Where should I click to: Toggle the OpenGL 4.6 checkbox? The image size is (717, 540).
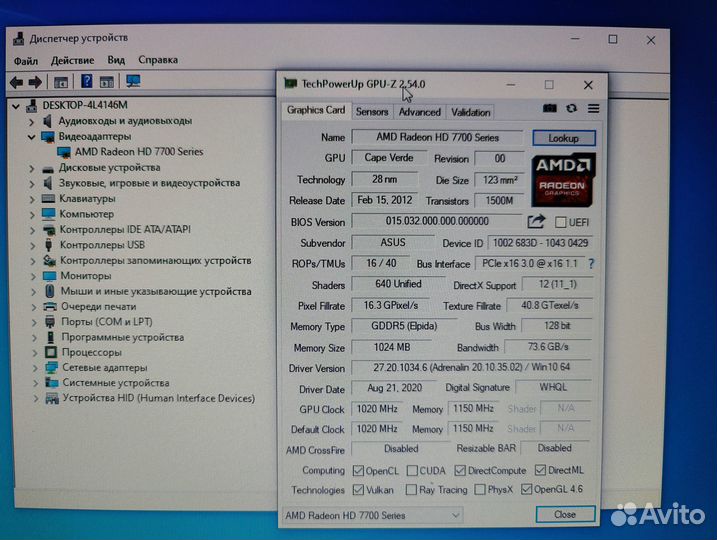point(526,489)
